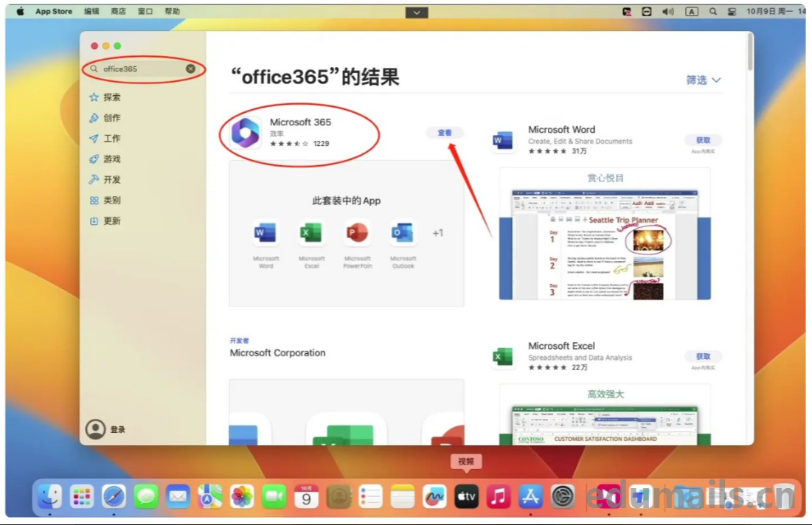Clear the office365 search text
812x525 pixels.
click(x=190, y=69)
